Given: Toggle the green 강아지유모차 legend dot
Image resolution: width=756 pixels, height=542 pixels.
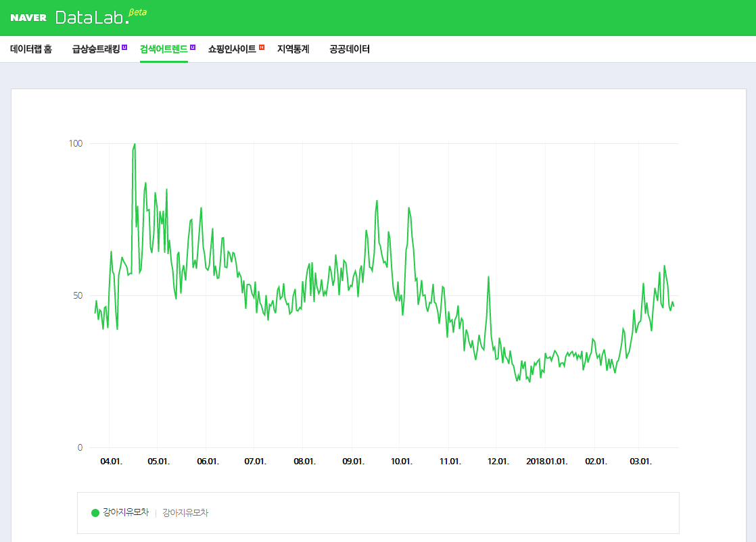Looking at the screenshot, I should tap(95, 513).
